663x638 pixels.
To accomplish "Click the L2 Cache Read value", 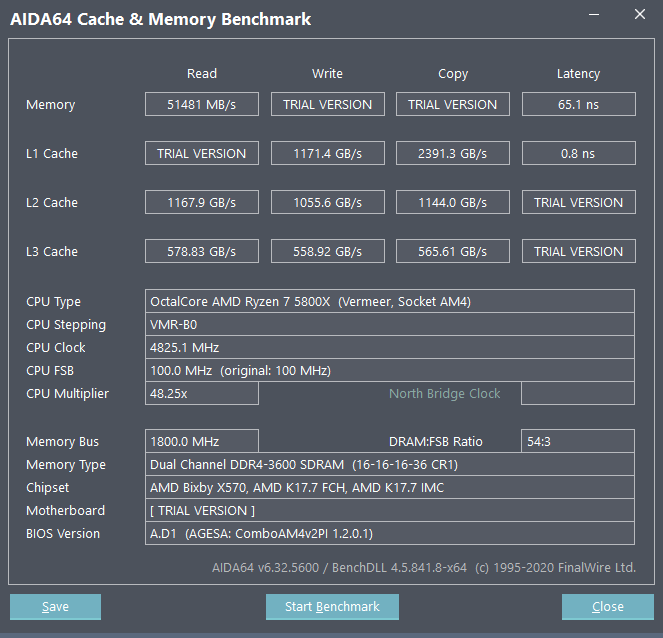I will click(x=202, y=202).
